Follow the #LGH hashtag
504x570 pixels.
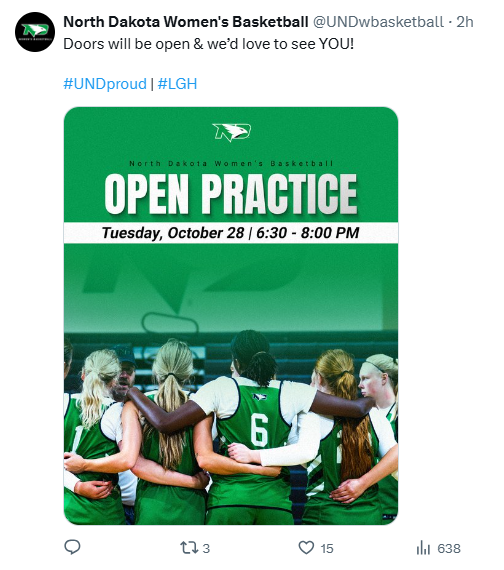point(177,84)
